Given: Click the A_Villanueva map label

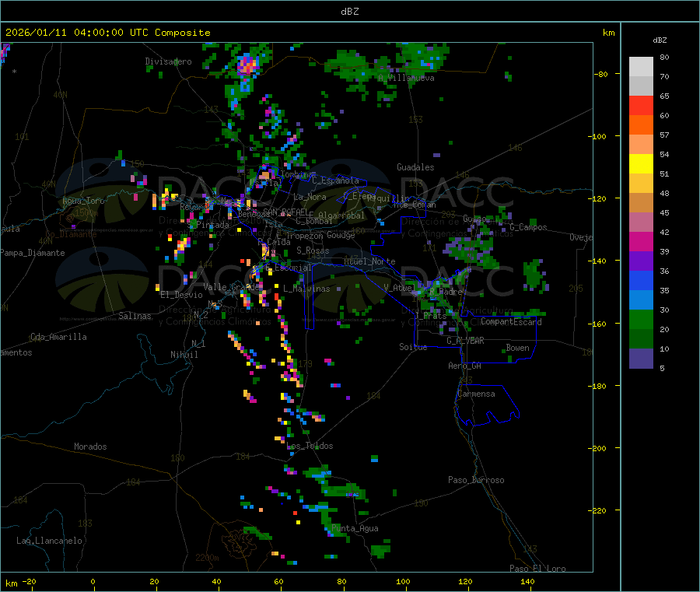Looking at the screenshot, I should (x=406, y=78).
